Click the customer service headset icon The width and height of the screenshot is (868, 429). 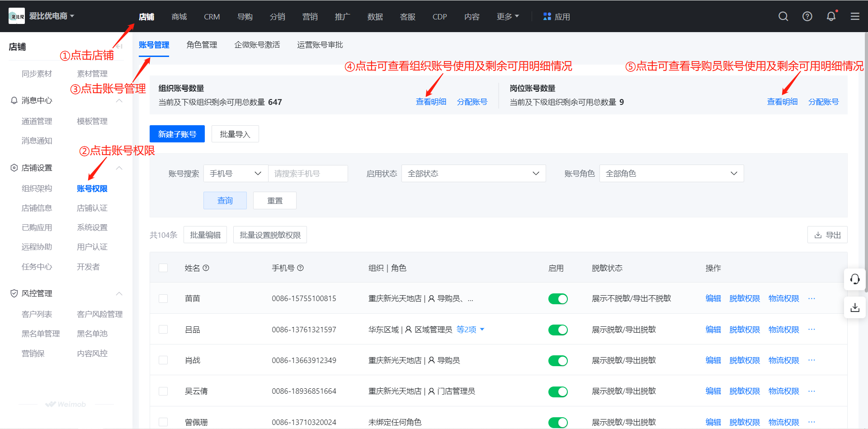pyautogui.click(x=855, y=279)
